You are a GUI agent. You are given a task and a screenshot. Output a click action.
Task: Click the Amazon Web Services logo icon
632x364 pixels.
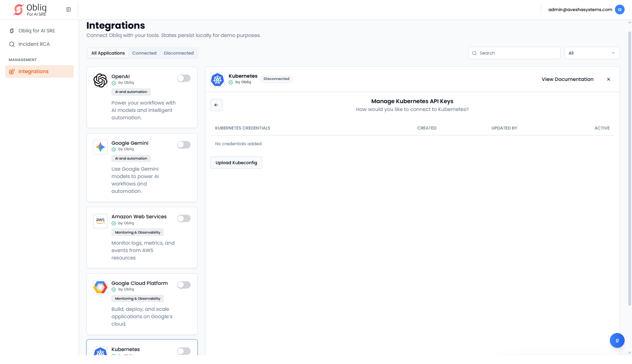point(100,221)
